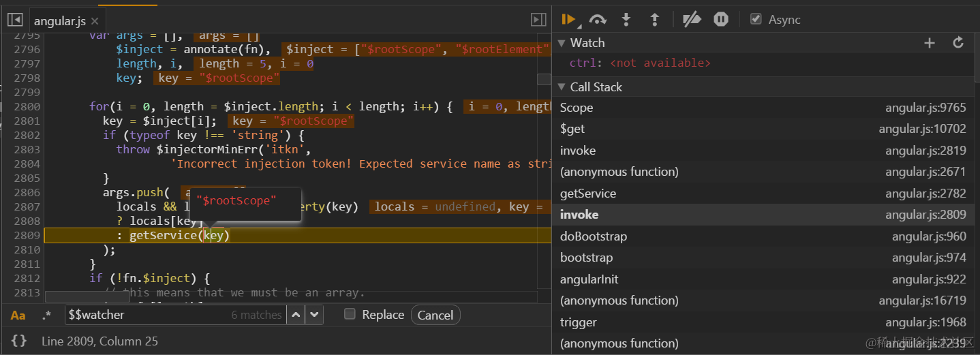Image resolution: width=980 pixels, height=355 pixels.
Task: Select the getService call stack frame
Action: pos(763,194)
